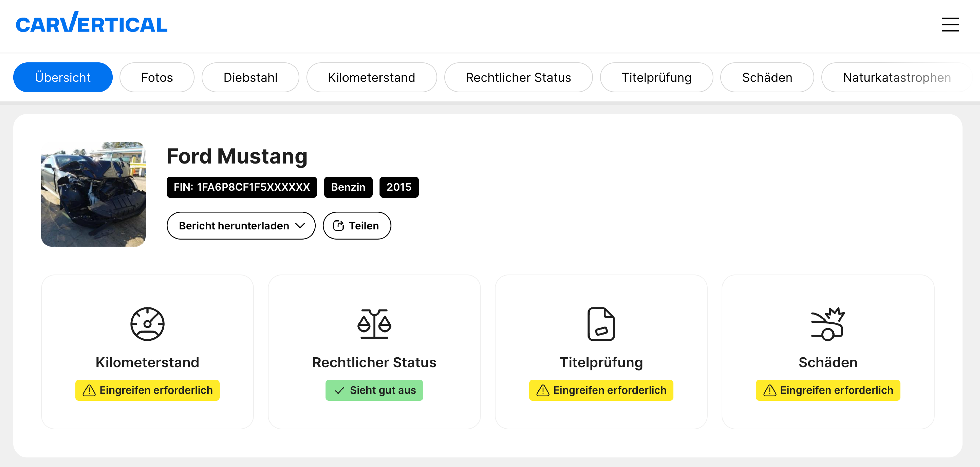Open the Diebstahl tab

click(x=250, y=77)
